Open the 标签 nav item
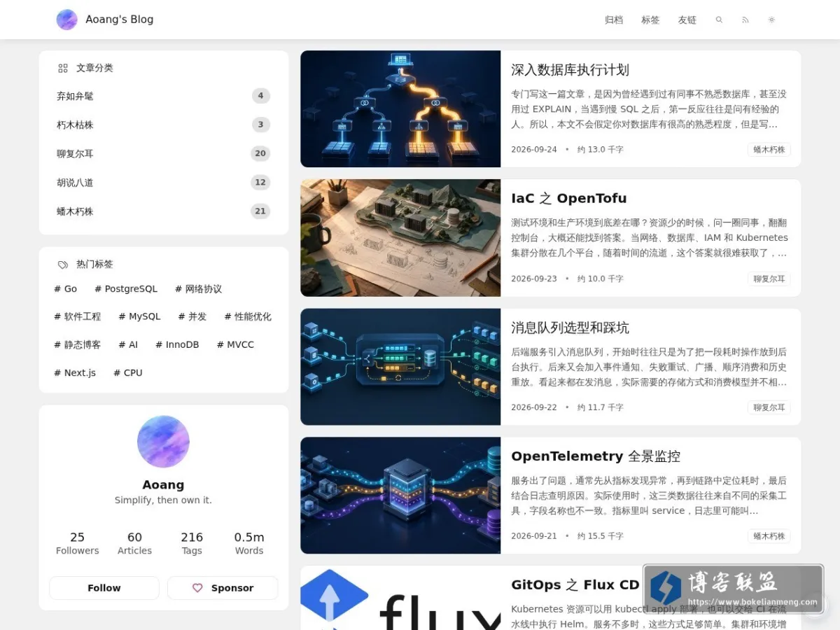Viewport: 840px width, 630px height. [x=650, y=20]
